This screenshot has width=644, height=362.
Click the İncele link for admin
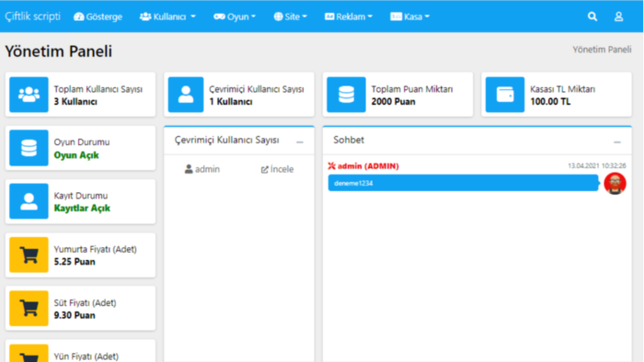(277, 169)
